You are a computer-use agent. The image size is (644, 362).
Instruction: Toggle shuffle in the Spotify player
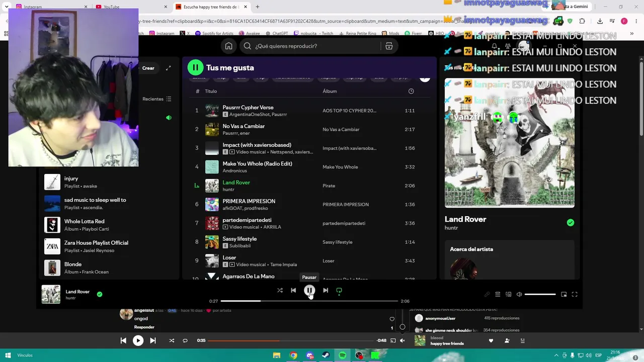click(280, 290)
